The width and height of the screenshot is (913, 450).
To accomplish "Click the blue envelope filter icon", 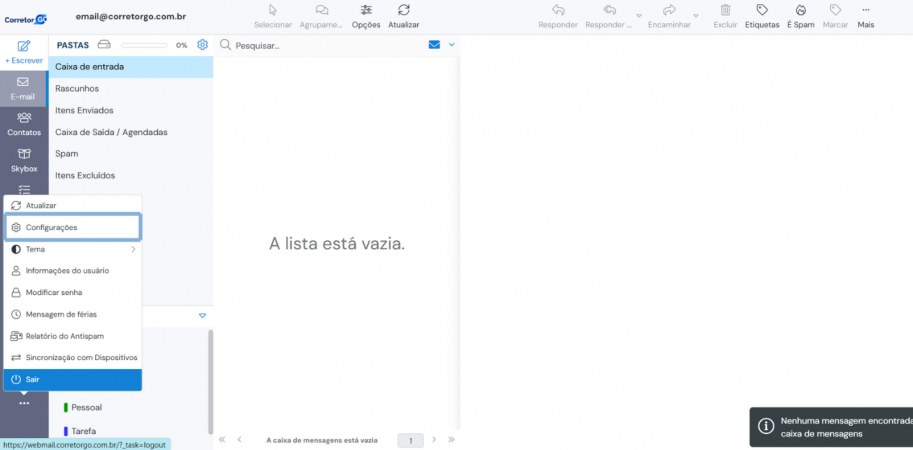I will click(434, 45).
